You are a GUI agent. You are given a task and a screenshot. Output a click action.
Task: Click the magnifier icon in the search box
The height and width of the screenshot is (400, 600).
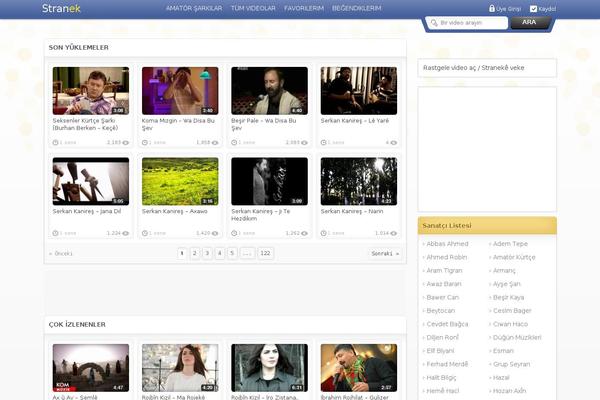[x=434, y=23]
